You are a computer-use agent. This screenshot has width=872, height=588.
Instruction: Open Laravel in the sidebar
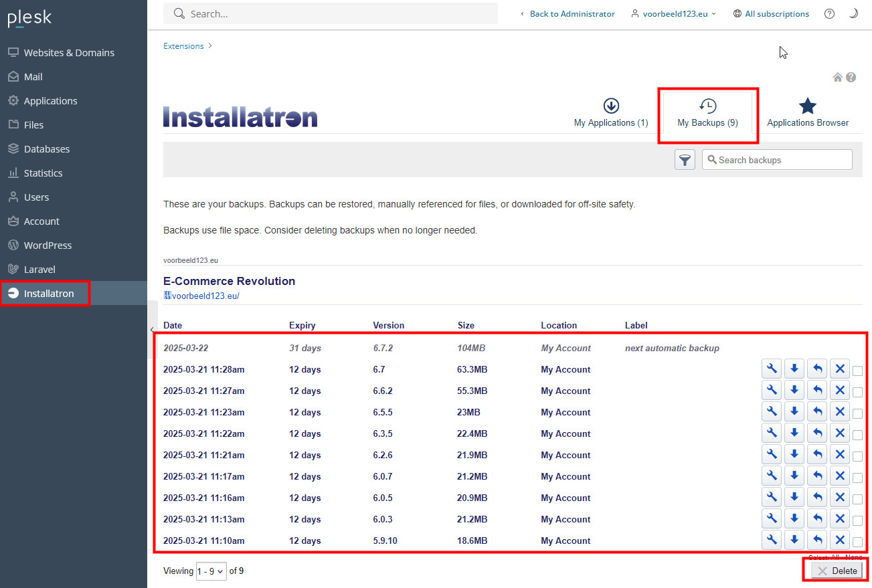click(x=39, y=270)
